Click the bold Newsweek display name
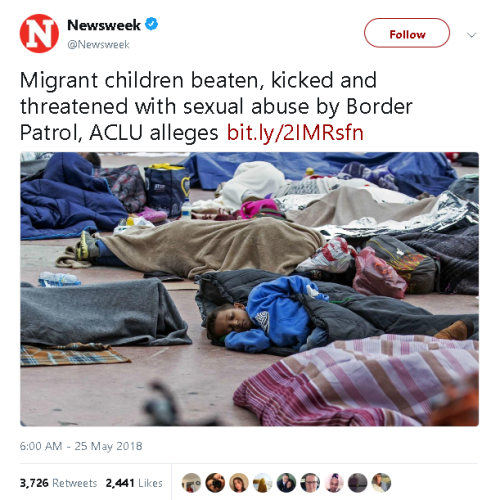Image resolution: width=500 pixels, height=500 pixels. pos(104,25)
